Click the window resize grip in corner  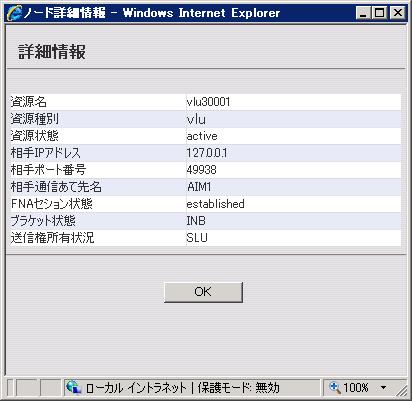click(402, 391)
